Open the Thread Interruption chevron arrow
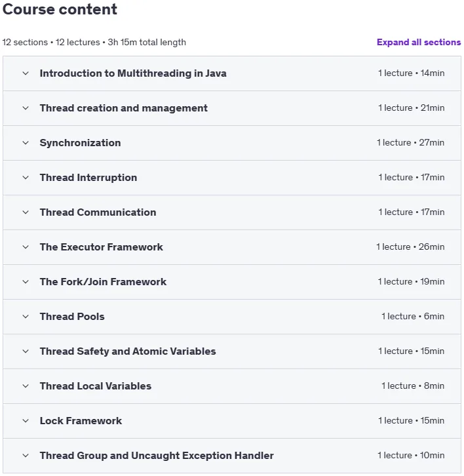 (26, 178)
